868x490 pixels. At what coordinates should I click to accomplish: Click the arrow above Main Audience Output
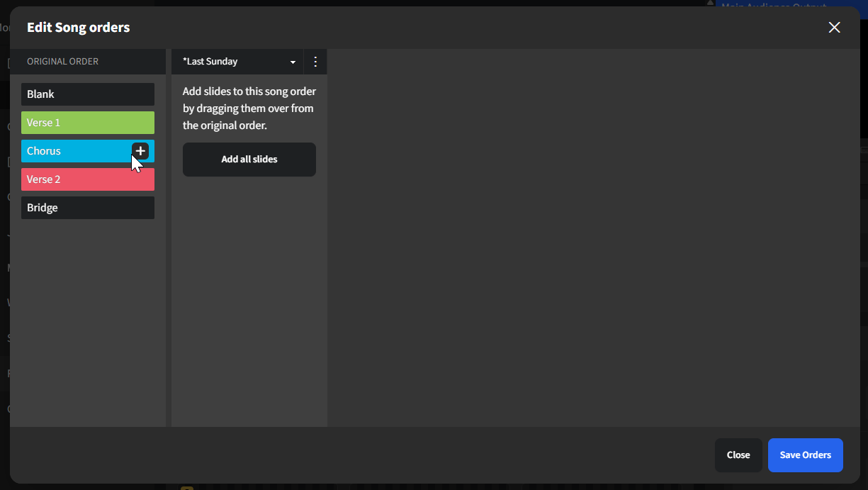click(x=709, y=4)
